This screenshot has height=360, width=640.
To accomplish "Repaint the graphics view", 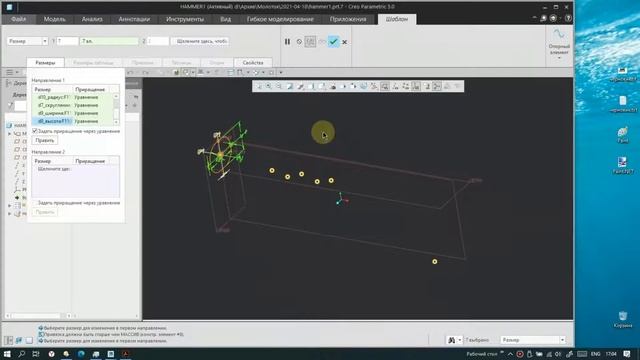I will click(x=289, y=86).
